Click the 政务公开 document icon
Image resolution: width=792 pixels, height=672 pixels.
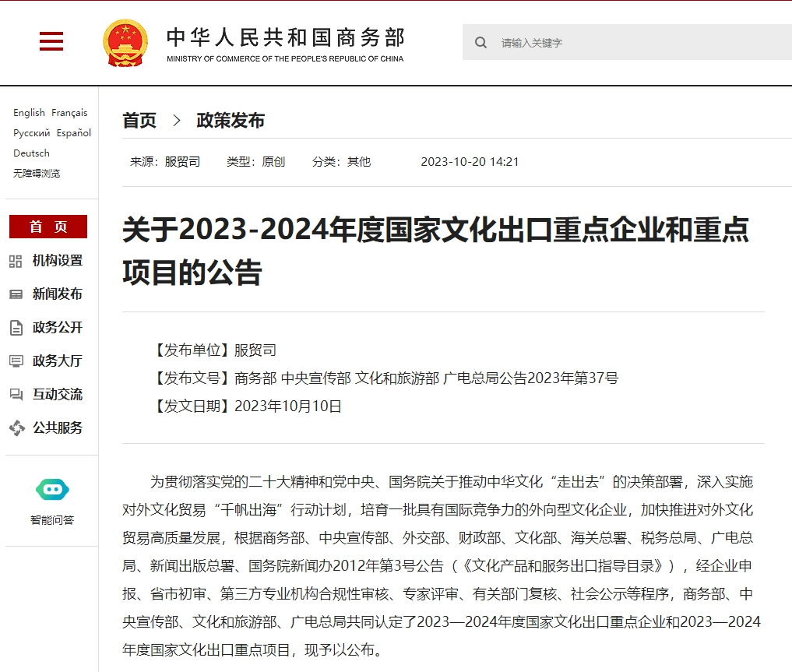tap(16, 328)
